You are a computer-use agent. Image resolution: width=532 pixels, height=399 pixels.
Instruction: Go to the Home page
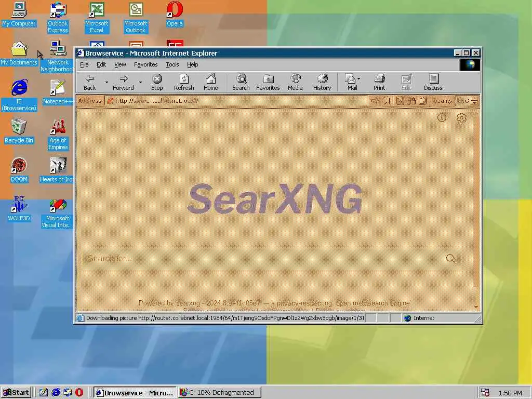coord(211,83)
